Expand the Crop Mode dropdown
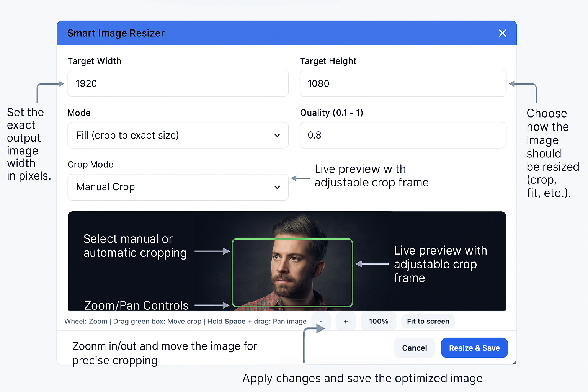 [178, 187]
